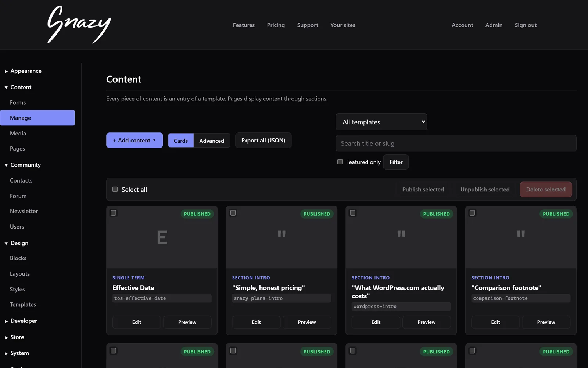Viewport: 588px width, 368px height.
Task: Preview the "Simple, honest pricing" entry
Action: 307,322
